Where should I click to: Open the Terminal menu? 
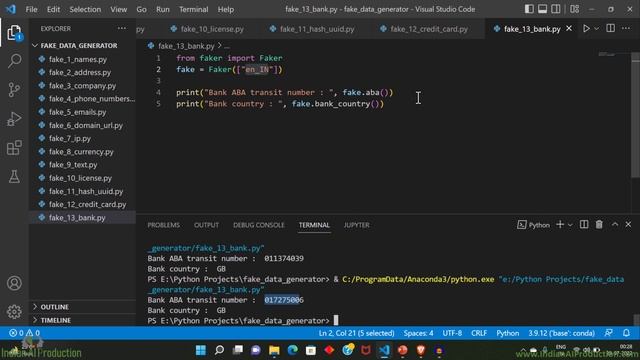coord(193,9)
